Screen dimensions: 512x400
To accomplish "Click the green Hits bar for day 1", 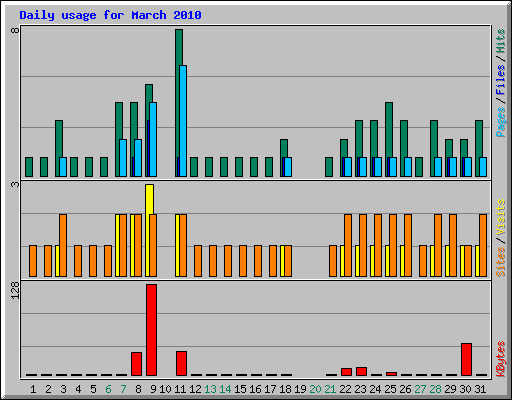I will (x=29, y=167).
